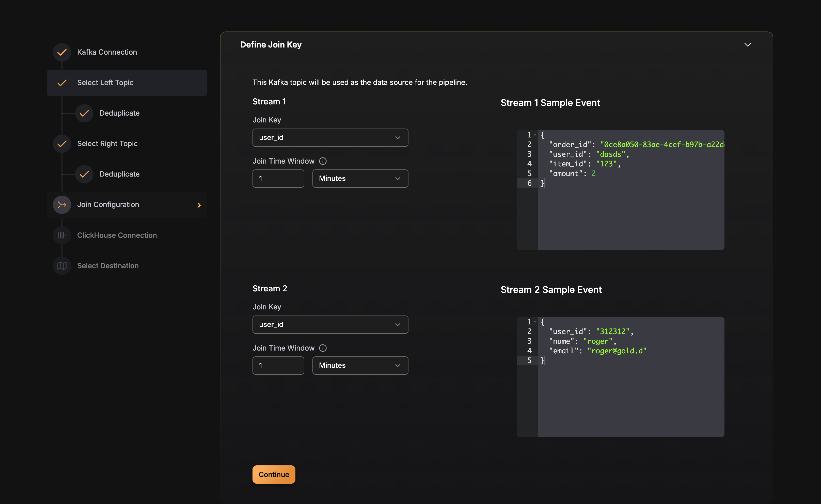Image resolution: width=821 pixels, height=504 pixels.
Task: Click "roger@gold.d" email value in Stream 2 sample
Action: tap(617, 351)
